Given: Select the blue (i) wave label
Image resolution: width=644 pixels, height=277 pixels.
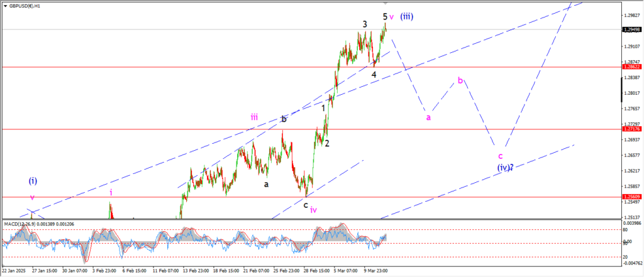Looking at the screenshot, I should pos(33,180).
